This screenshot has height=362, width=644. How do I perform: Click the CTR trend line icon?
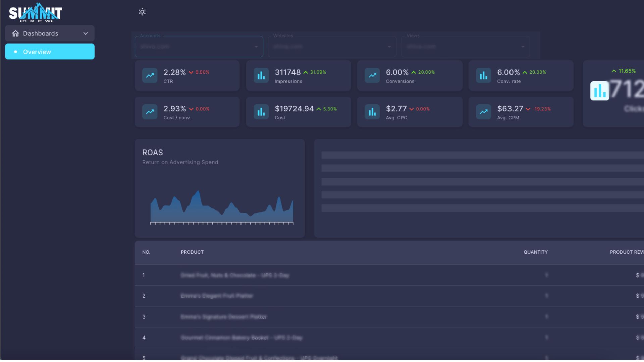(150, 75)
